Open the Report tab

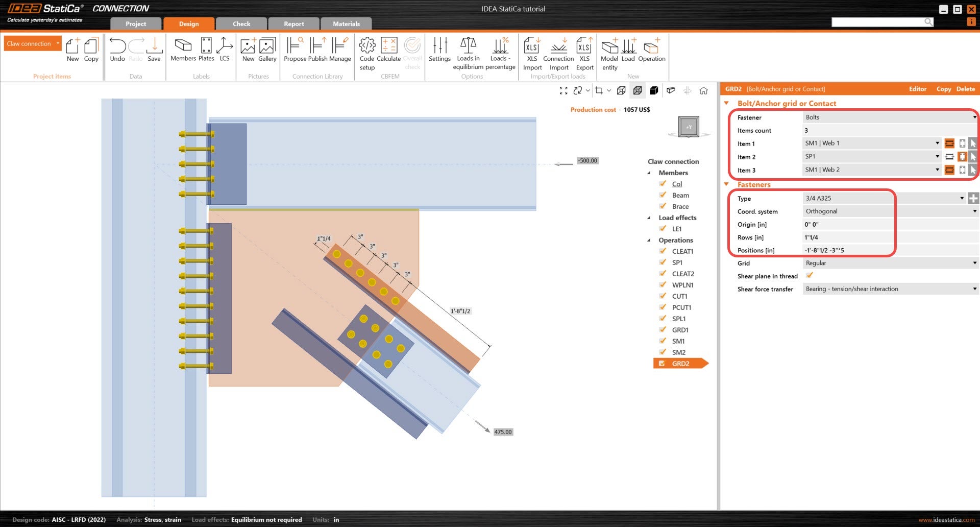(293, 23)
